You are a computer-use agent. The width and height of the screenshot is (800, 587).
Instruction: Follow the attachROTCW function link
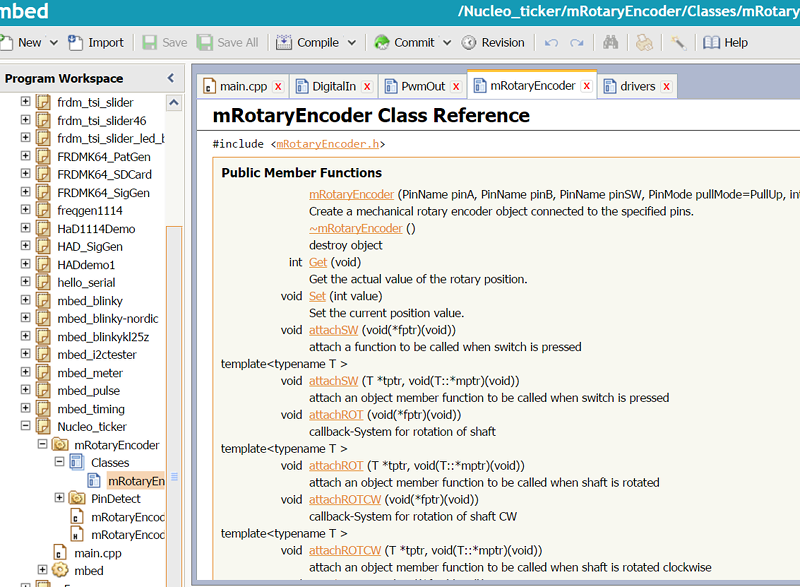click(x=344, y=500)
